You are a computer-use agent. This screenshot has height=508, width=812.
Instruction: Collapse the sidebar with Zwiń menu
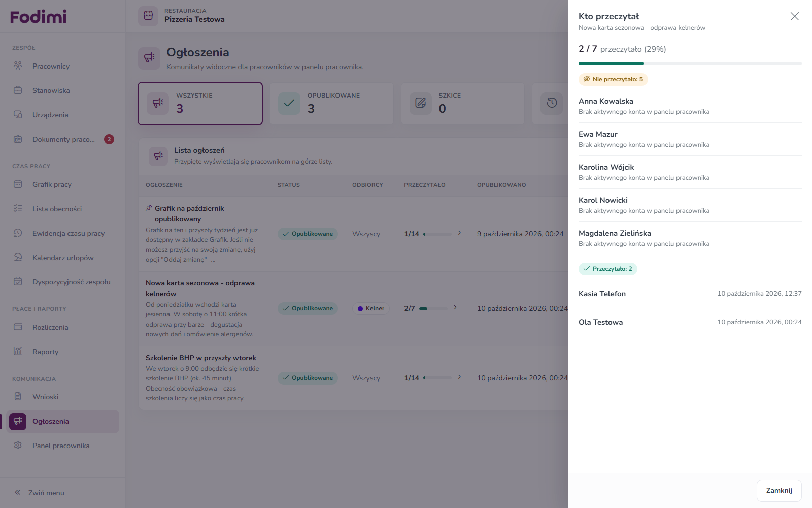tap(40, 493)
